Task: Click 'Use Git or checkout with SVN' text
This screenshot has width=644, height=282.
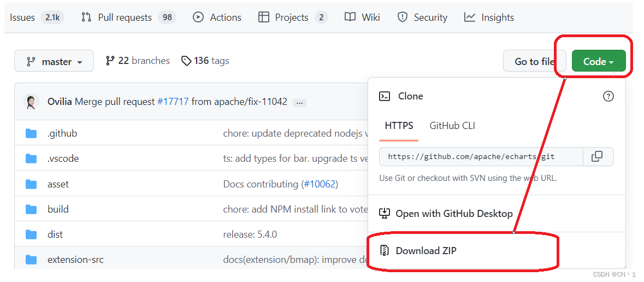Action: coord(468,178)
